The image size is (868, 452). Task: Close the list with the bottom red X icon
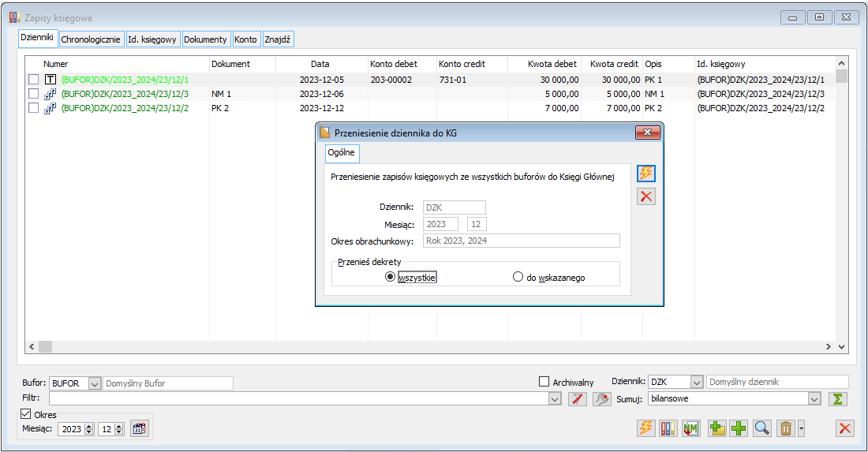pos(845,428)
